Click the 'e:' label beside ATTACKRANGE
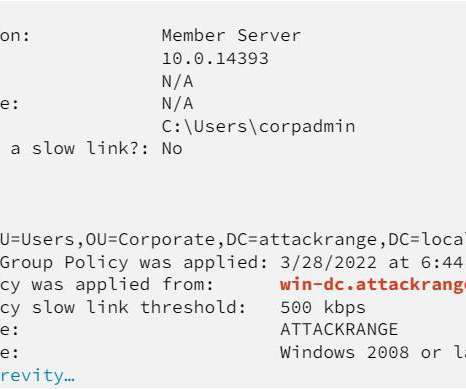This screenshot has height=389, width=466. 10,330
